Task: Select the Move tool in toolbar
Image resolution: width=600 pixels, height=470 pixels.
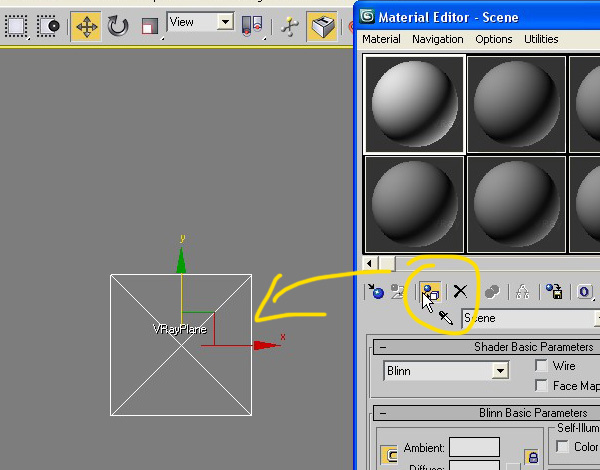Action: pyautogui.click(x=86, y=25)
